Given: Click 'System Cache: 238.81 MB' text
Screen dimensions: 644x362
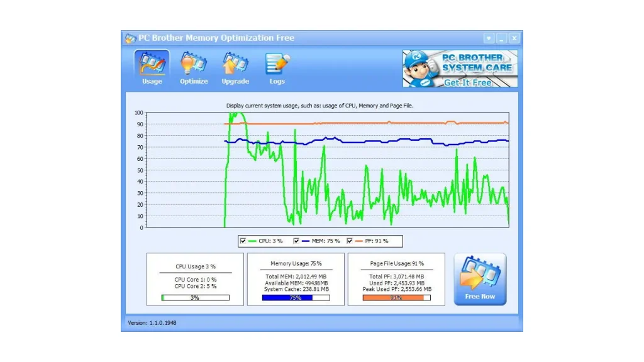Looking at the screenshot, I should (296, 289).
